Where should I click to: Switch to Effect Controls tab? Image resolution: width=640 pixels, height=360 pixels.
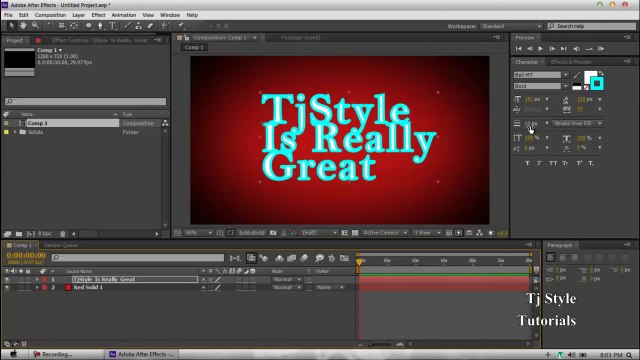click(x=100, y=40)
